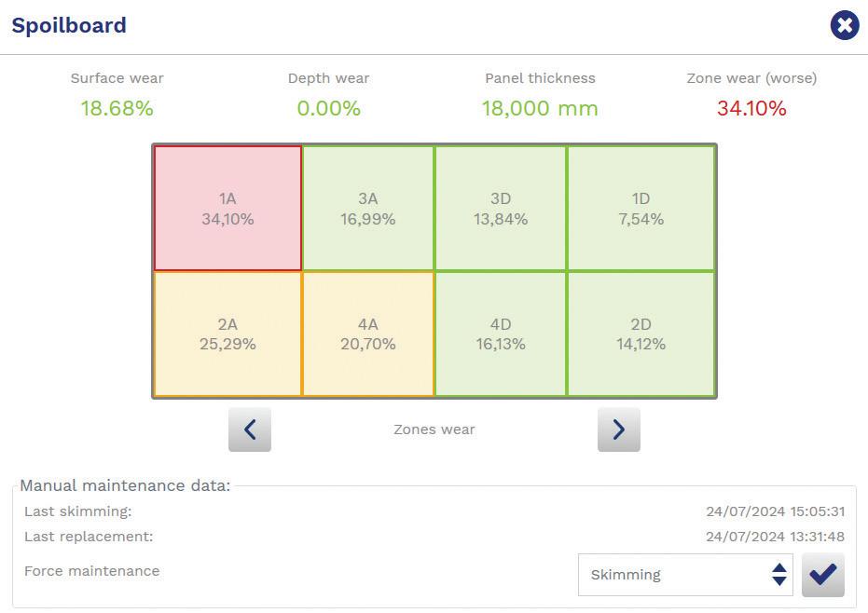The height and width of the screenshot is (613, 868).
Task: Select zone 2D wear tile
Action: click(x=641, y=334)
